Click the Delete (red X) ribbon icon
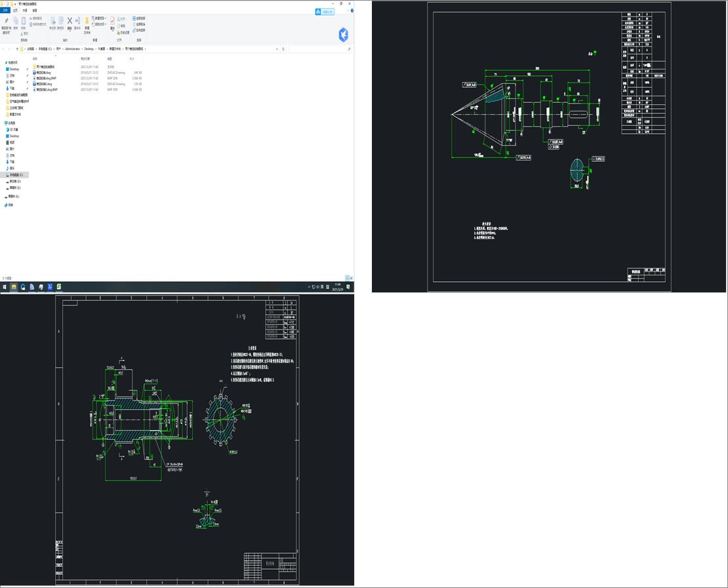Image resolution: width=728 pixels, height=588 pixels. click(x=70, y=22)
